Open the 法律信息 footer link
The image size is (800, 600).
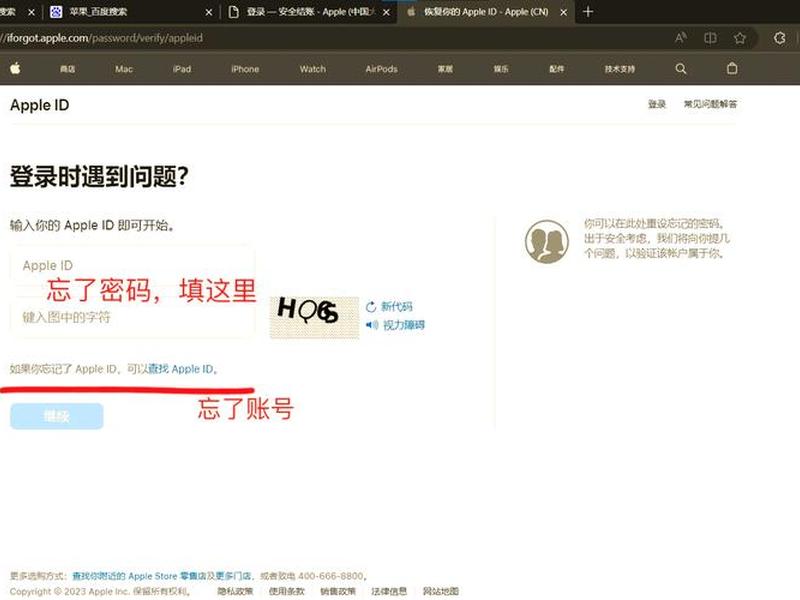[389, 591]
